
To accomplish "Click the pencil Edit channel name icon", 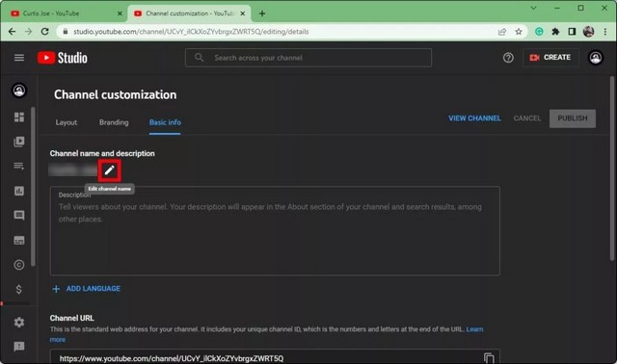I will [109, 170].
